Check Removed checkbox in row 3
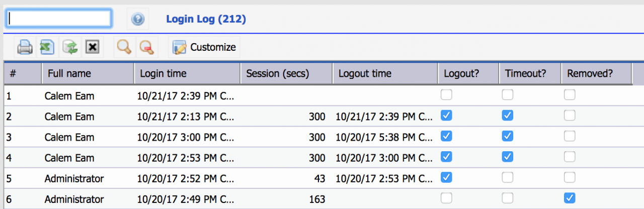644x209 pixels. pos(570,136)
